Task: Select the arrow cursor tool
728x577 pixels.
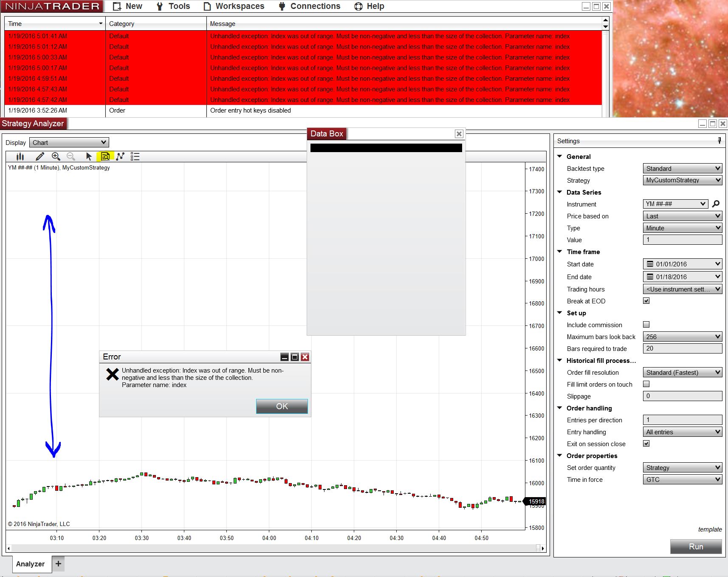Action: [x=89, y=156]
